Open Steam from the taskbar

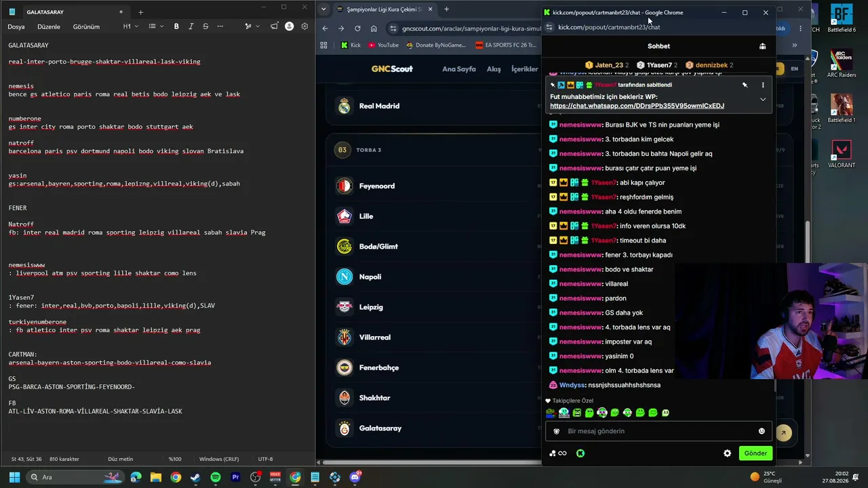point(195,477)
